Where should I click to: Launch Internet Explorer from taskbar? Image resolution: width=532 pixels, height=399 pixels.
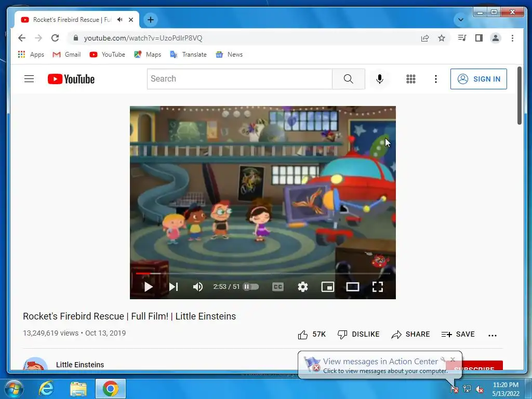[x=46, y=389]
